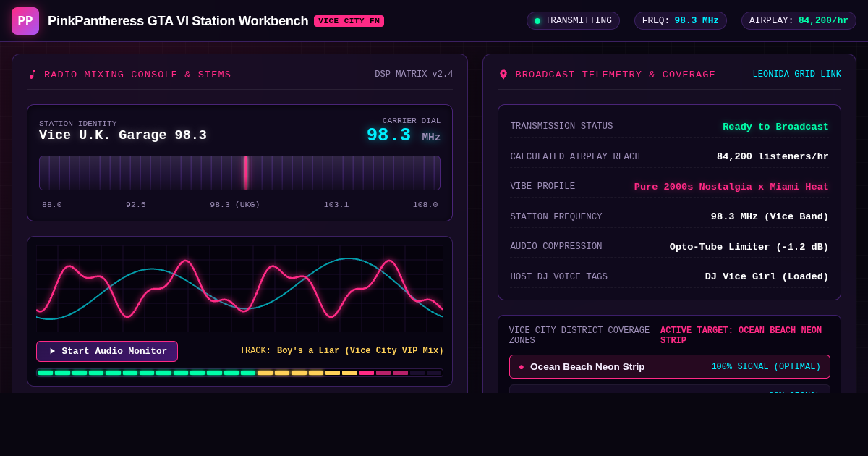Image resolution: width=868 pixels, height=456 pixels.
Task: Click the 84,200 listeners/hr value
Action: pyautogui.click(x=773, y=156)
